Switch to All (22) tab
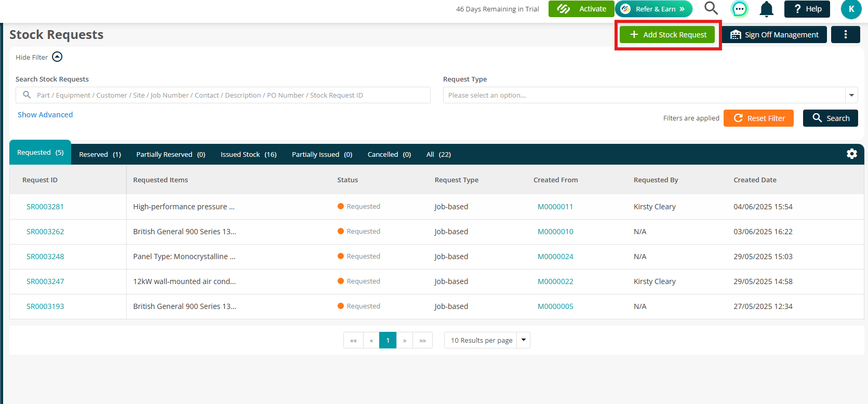The image size is (868, 404). 438,154
